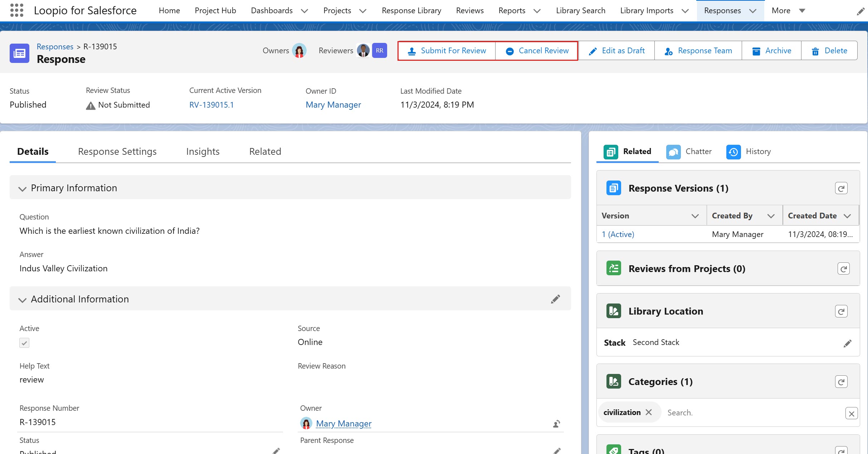
Task: Refresh the Categories card
Action: click(x=841, y=381)
